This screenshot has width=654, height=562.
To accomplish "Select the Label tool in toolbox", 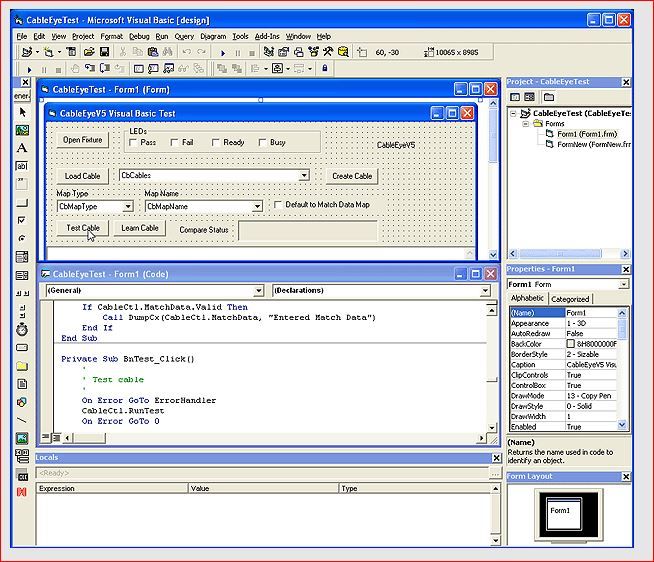I will pyautogui.click(x=22, y=148).
